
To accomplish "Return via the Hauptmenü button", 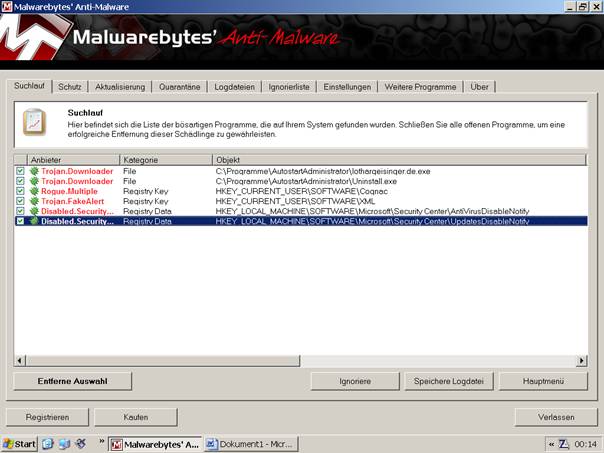I will pos(543,381).
